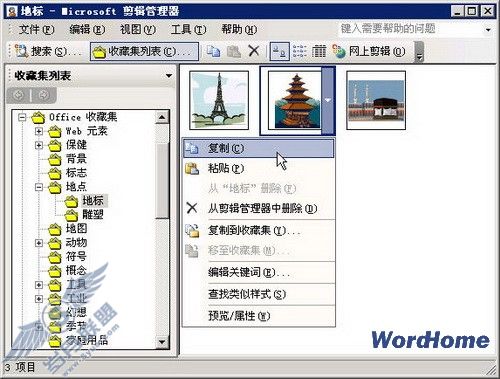Expand the 工业 folder node
The height and width of the screenshot is (379, 500).
pos(39,299)
